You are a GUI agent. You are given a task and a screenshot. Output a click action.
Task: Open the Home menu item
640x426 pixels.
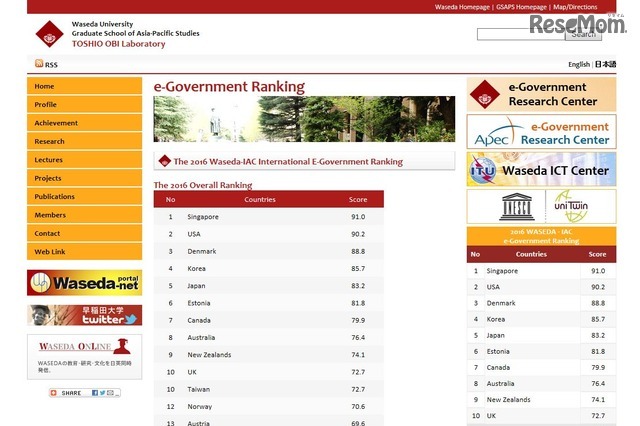point(84,86)
